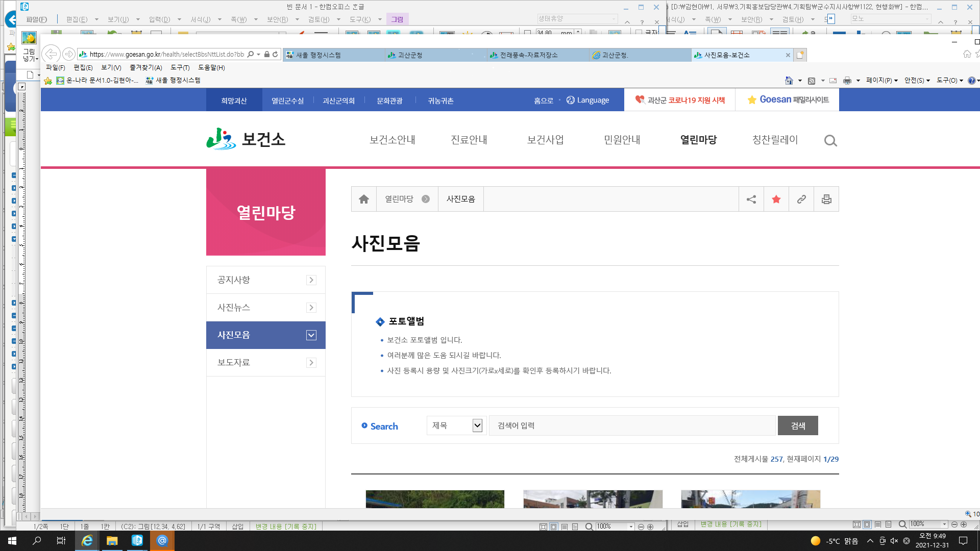
Task: Expand the 공지사항 sidebar arrow
Action: [311, 280]
